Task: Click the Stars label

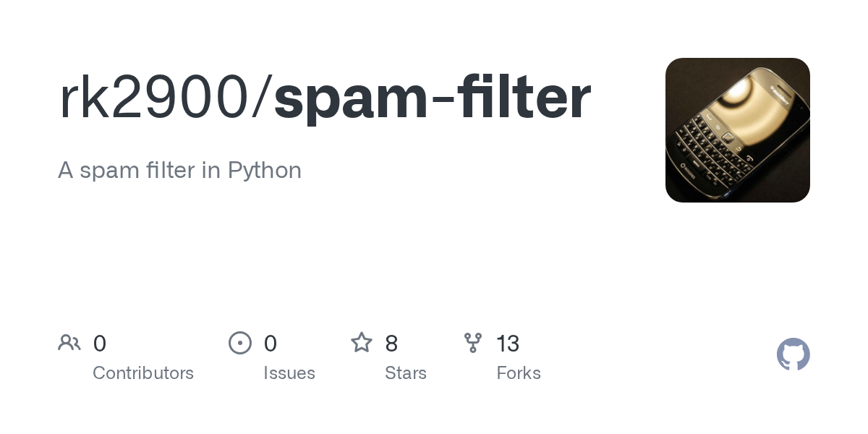Action: click(x=406, y=373)
